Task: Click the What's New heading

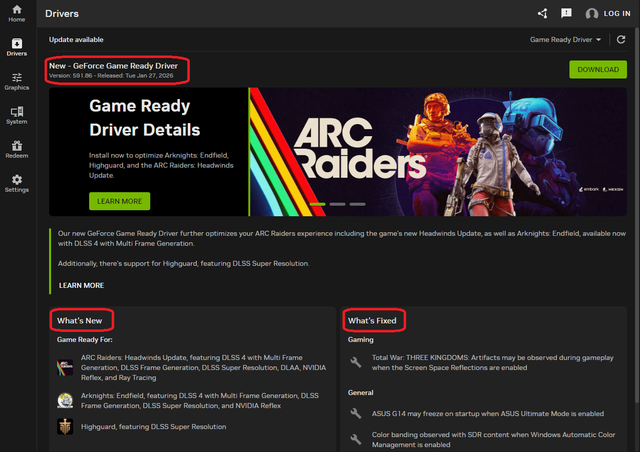Action: pos(80,321)
